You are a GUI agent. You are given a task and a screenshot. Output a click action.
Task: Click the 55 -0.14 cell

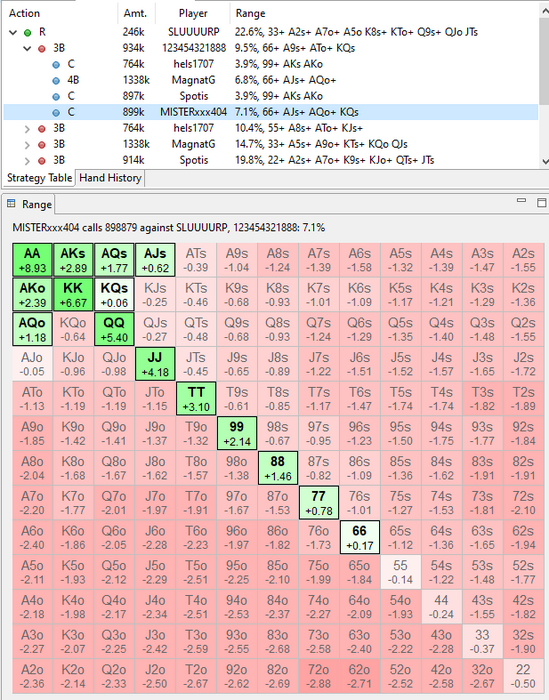(400, 572)
